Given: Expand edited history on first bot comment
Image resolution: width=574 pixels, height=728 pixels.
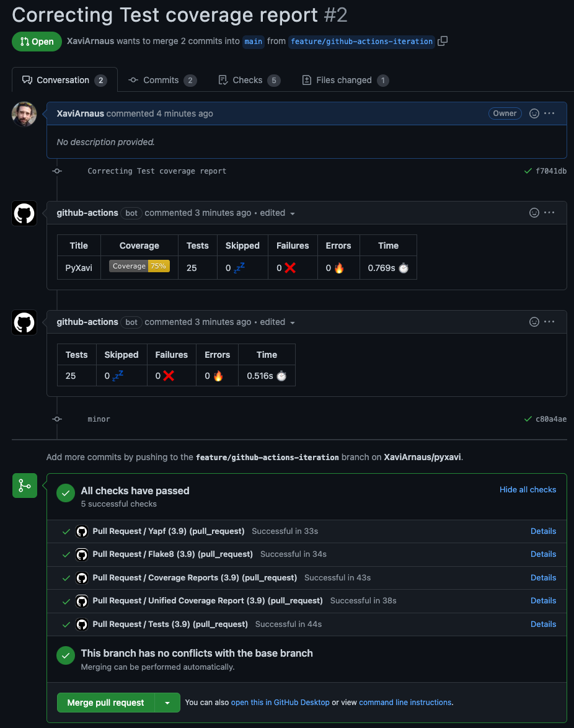Looking at the screenshot, I should tap(277, 213).
